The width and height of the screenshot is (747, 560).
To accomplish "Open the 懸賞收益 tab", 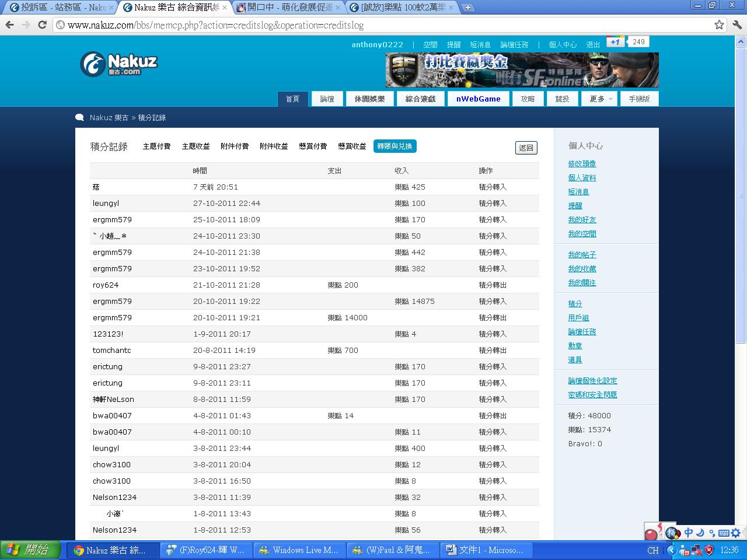I will click(352, 146).
